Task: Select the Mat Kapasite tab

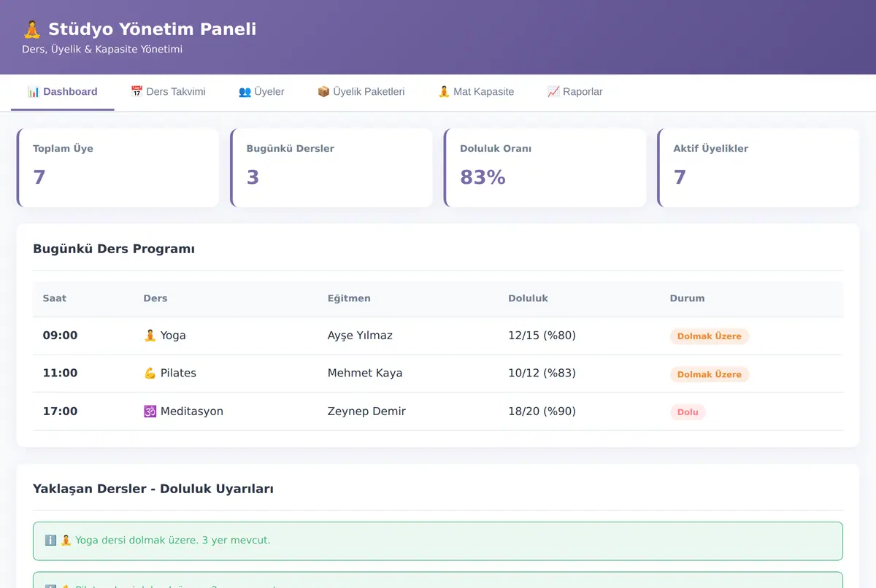Action: pyautogui.click(x=476, y=92)
